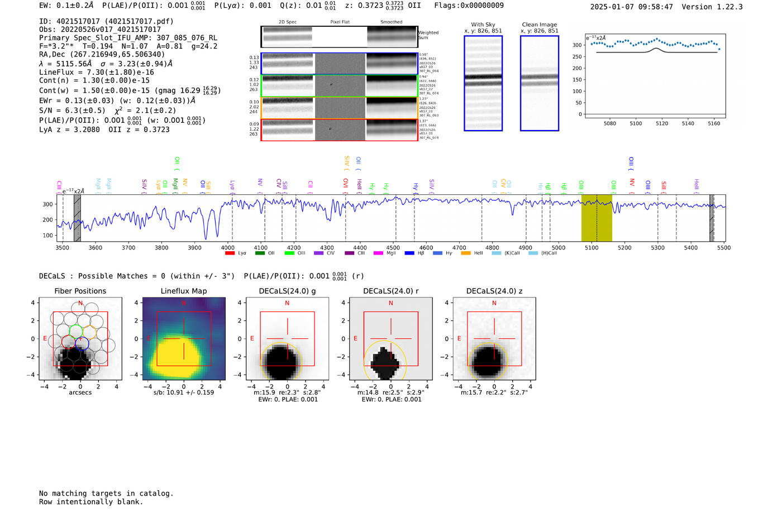Select the blue Hβ legend swatch

point(409,253)
